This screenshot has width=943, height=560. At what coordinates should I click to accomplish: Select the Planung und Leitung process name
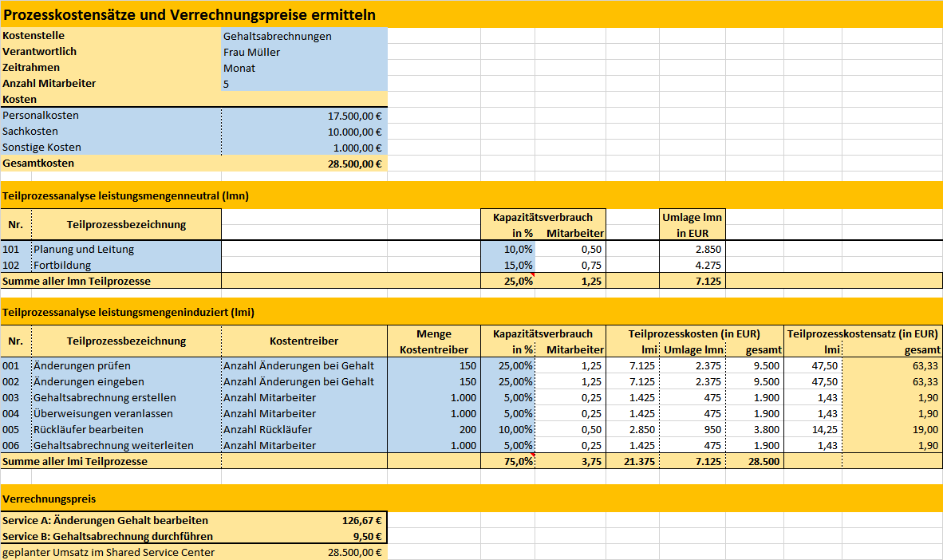tap(126, 249)
